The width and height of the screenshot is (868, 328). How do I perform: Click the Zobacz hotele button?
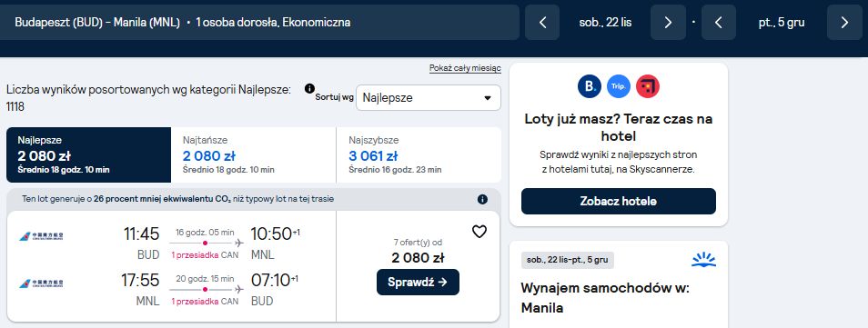[619, 202]
